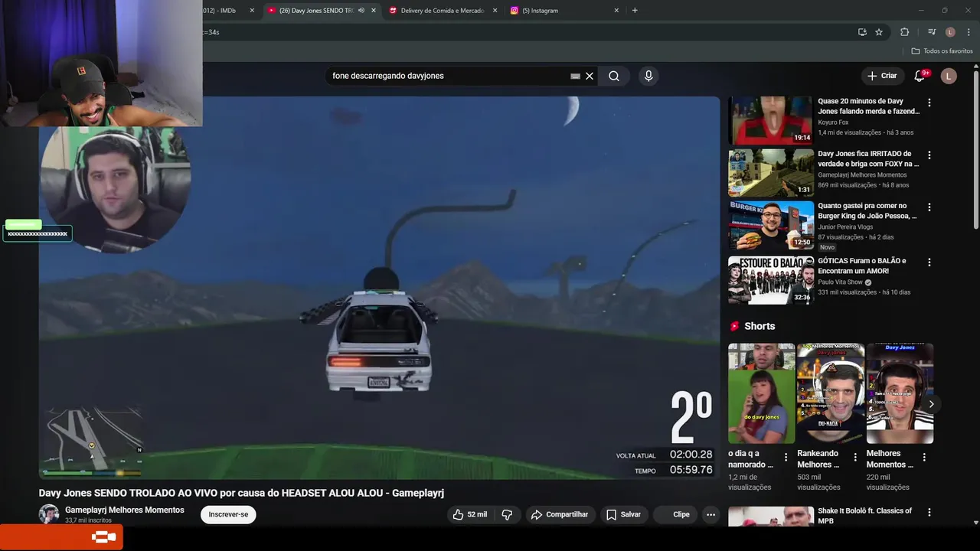
Task: Click the page vertical scrollbar
Action: (x=975, y=149)
